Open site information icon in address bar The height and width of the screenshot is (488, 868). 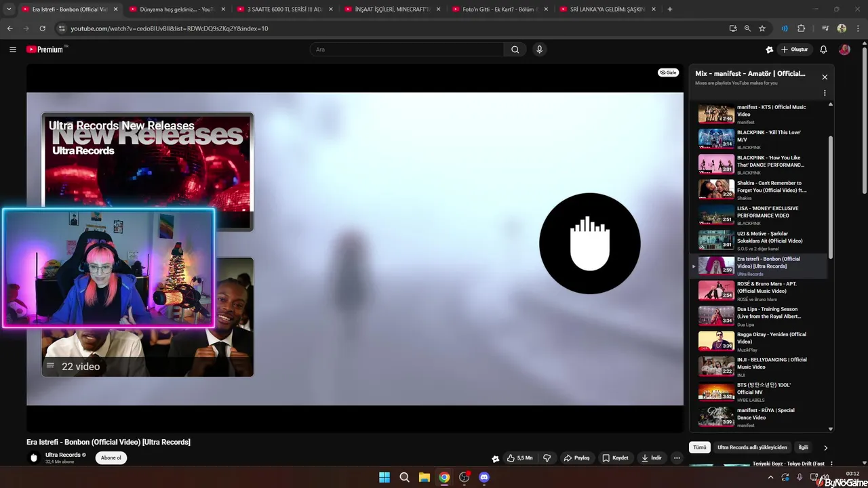click(x=62, y=28)
